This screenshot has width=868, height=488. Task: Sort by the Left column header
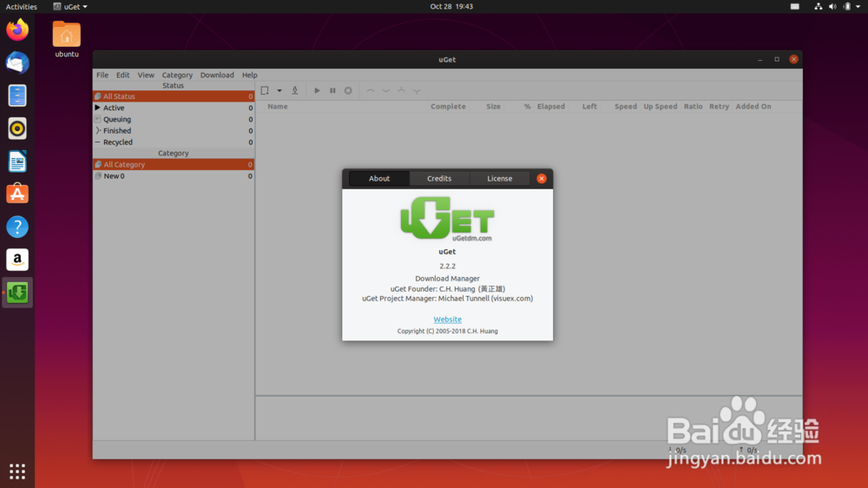[589, 106]
